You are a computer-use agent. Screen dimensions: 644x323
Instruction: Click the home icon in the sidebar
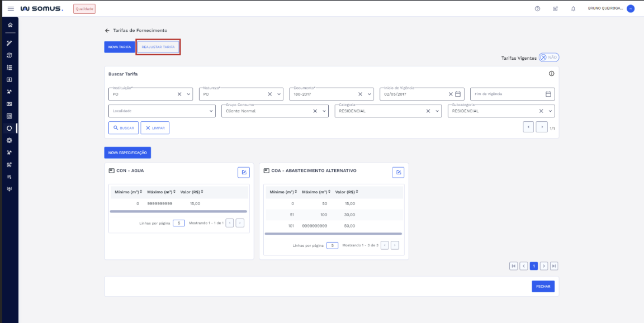pyautogui.click(x=10, y=25)
